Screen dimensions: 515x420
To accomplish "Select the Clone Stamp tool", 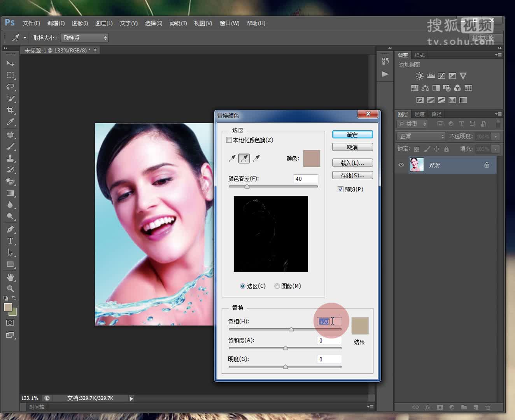I will (x=10, y=158).
